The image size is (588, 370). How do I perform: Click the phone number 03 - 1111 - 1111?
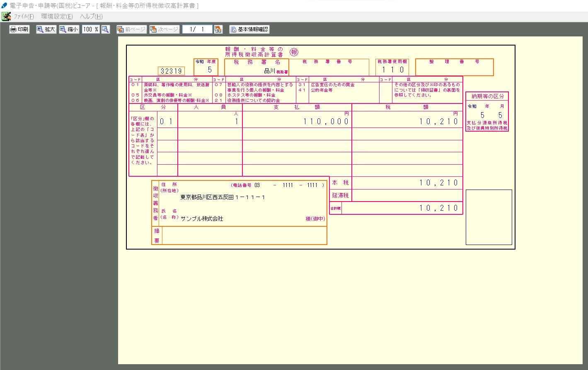286,185
